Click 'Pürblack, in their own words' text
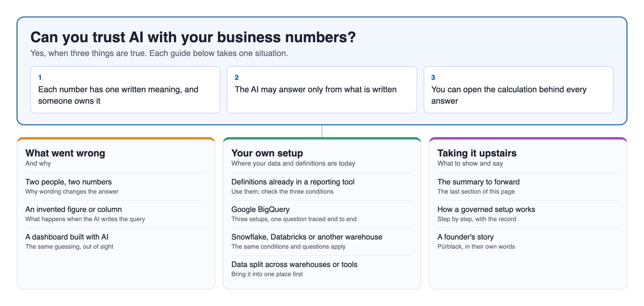The height and width of the screenshot is (306, 644). (476, 247)
